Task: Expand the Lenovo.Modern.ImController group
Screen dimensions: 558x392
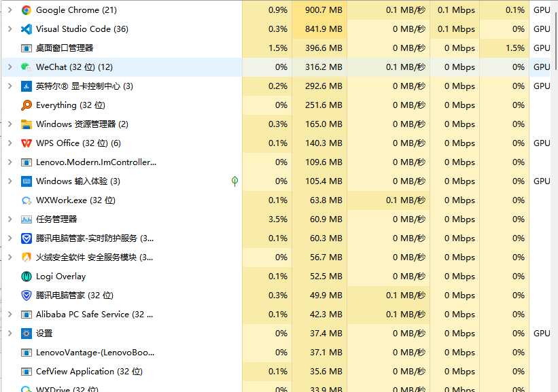Action: [10, 162]
